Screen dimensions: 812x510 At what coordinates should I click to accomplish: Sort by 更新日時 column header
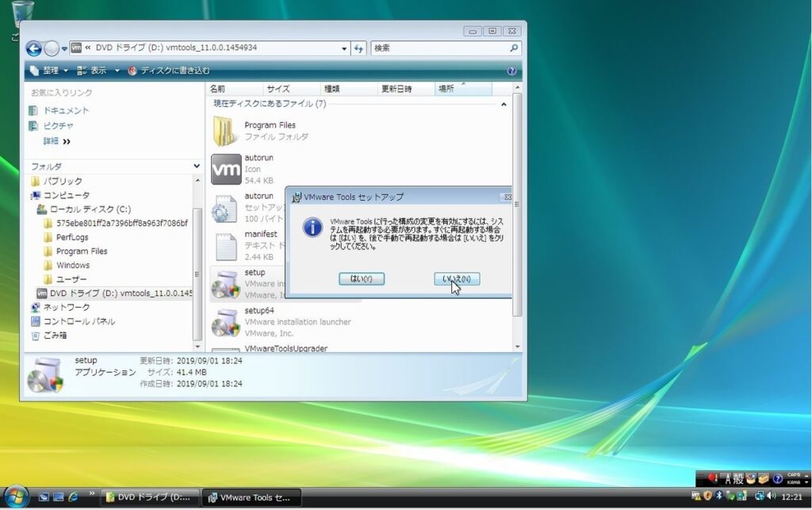pos(405,89)
